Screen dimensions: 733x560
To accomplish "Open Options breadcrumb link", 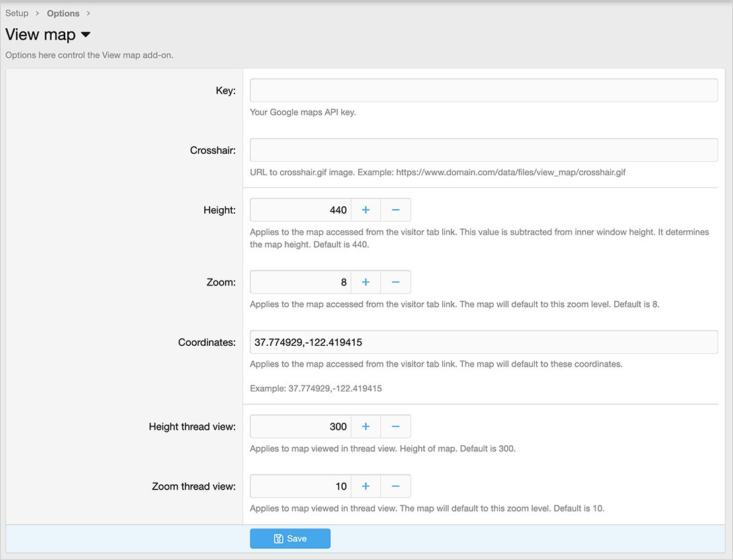I will (x=63, y=13).
